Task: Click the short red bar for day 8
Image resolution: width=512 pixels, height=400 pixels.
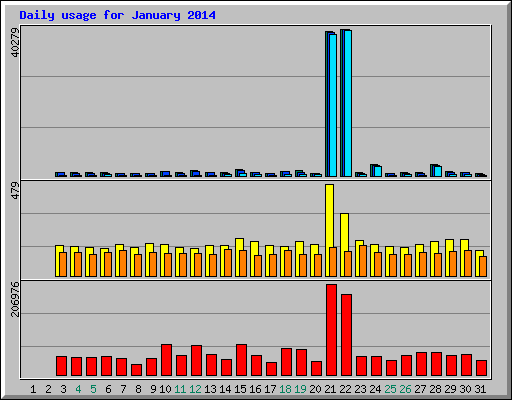Action: pos(136,370)
